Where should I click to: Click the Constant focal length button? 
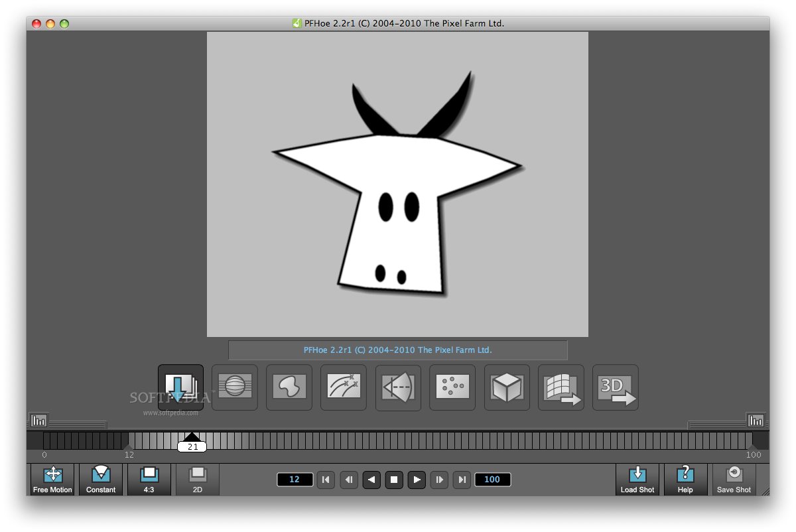click(x=101, y=480)
